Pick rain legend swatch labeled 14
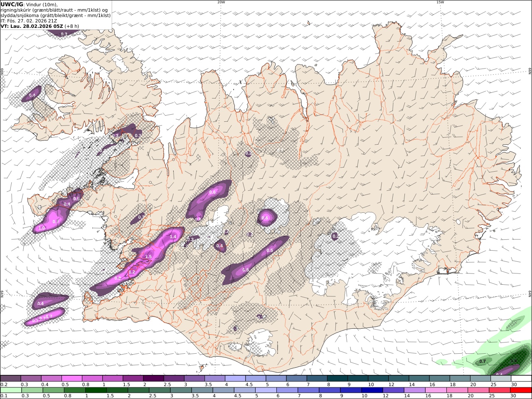This screenshot has height=399, width=532. (x=415, y=390)
